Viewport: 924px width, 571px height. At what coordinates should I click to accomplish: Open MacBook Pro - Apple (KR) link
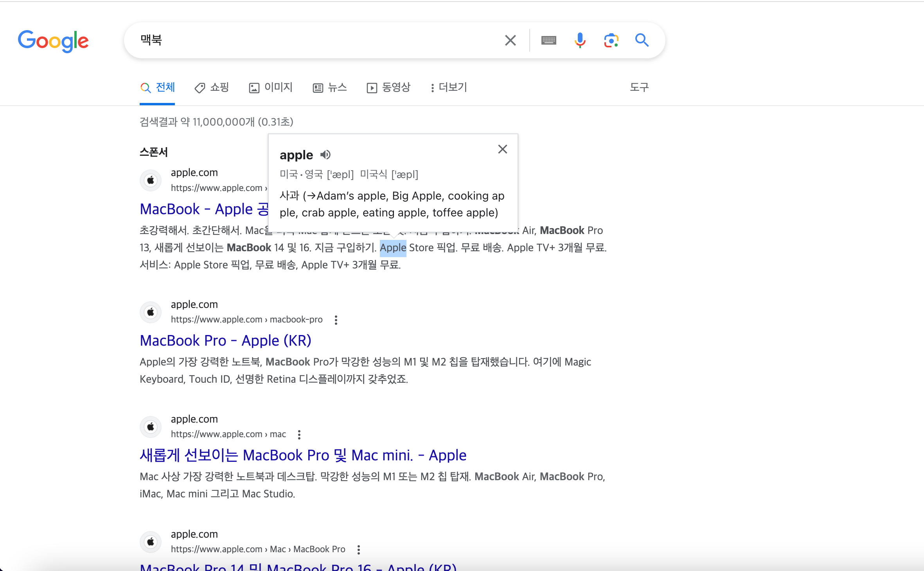point(225,340)
